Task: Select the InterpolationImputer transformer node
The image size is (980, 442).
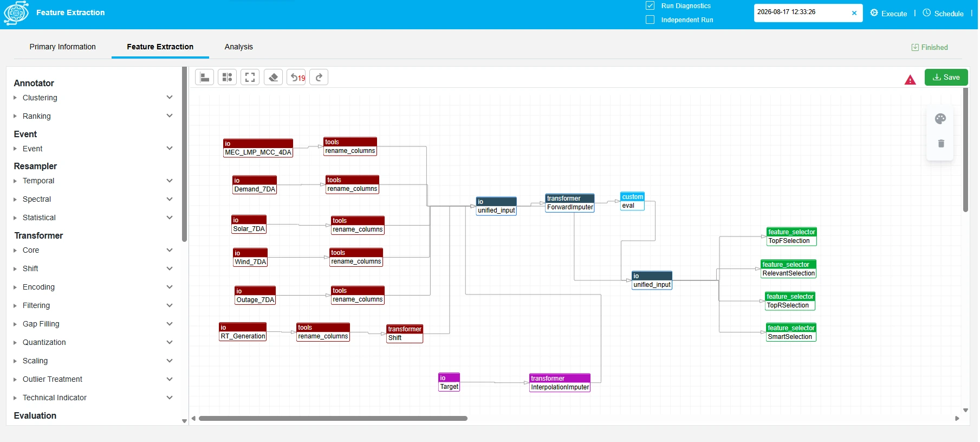Action: point(560,383)
